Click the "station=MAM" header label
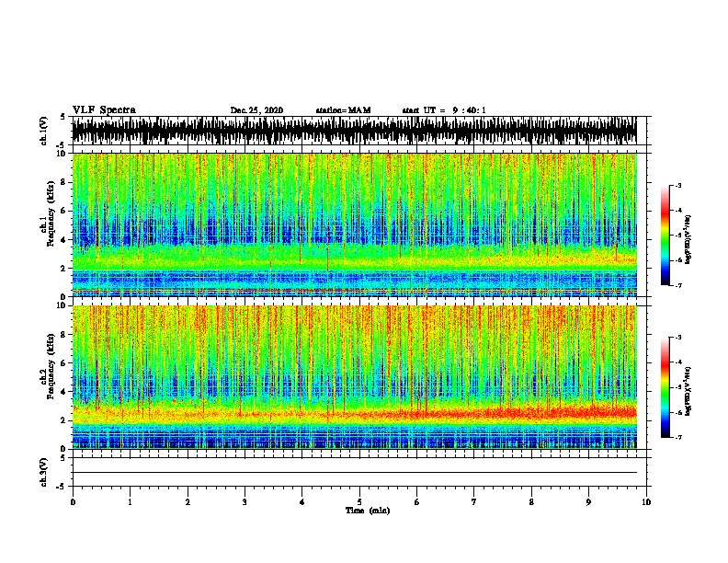728x563 pixels. [x=343, y=110]
